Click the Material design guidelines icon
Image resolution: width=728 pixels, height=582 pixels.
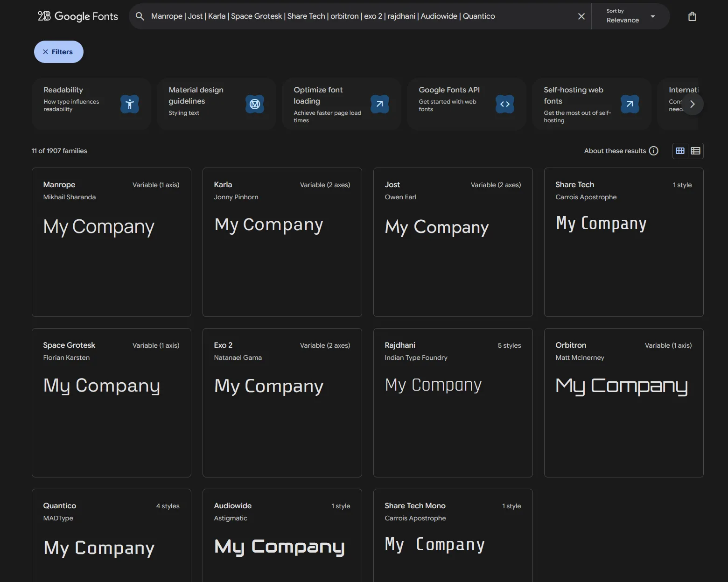[x=255, y=104]
